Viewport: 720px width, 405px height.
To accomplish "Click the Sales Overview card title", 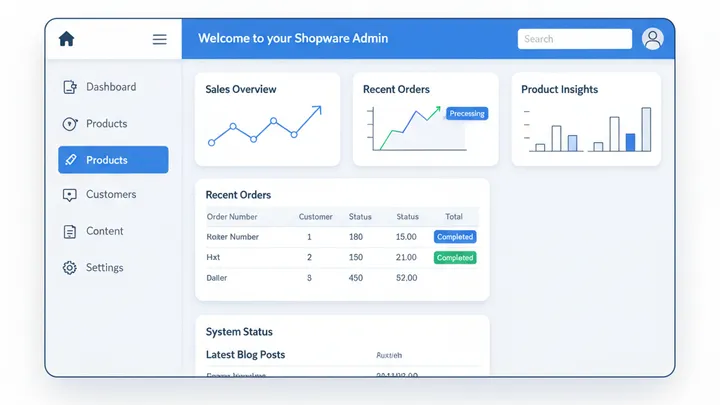I will [x=241, y=89].
